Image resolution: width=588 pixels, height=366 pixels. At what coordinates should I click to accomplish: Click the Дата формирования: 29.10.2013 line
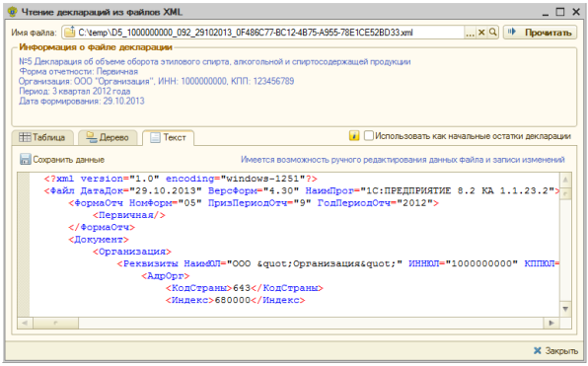pyautogui.click(x=81, y=101)
